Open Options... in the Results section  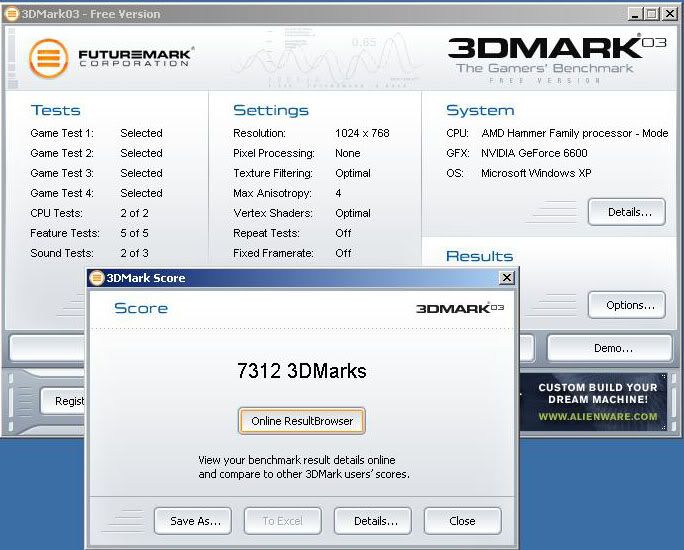coord(627,305)
